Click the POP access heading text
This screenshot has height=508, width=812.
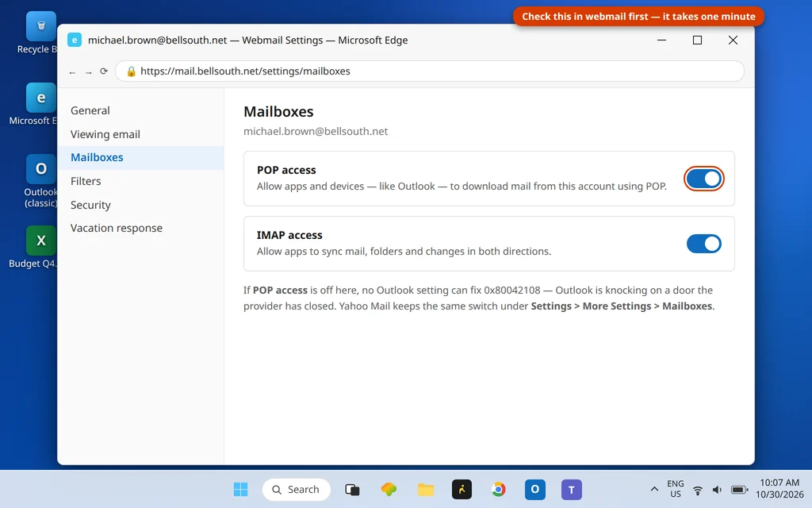click(286, 170)
